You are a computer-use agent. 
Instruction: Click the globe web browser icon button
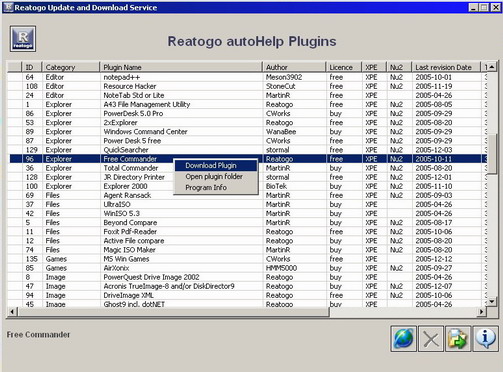click(404, 339)
